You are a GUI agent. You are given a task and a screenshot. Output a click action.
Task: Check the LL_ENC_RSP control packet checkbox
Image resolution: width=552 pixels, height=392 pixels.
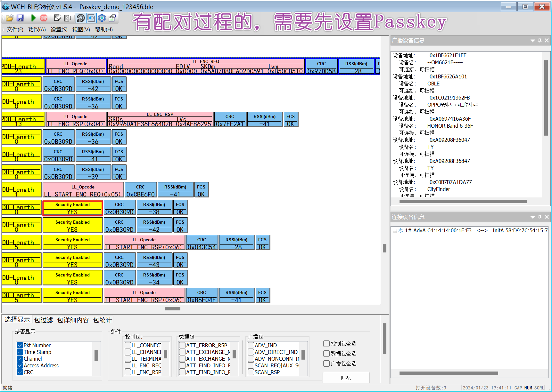128,372
